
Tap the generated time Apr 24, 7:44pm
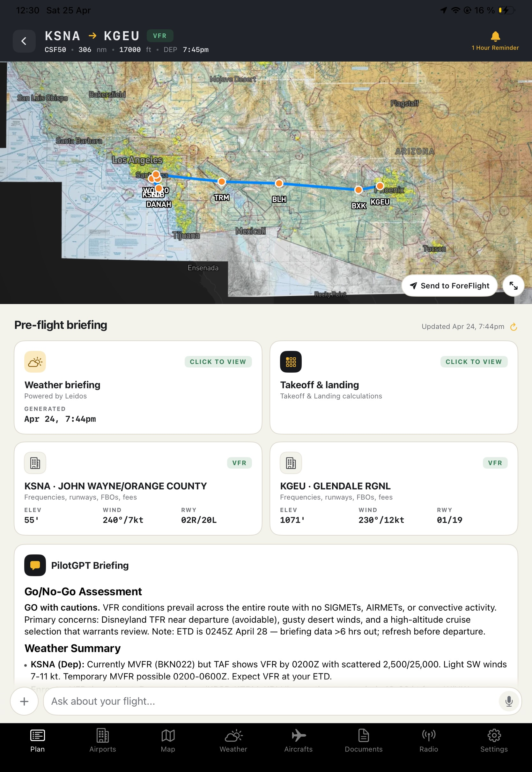60,419
